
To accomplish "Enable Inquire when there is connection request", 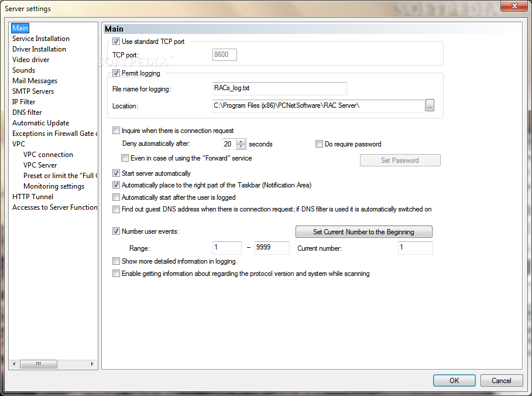I will [116, 131].
